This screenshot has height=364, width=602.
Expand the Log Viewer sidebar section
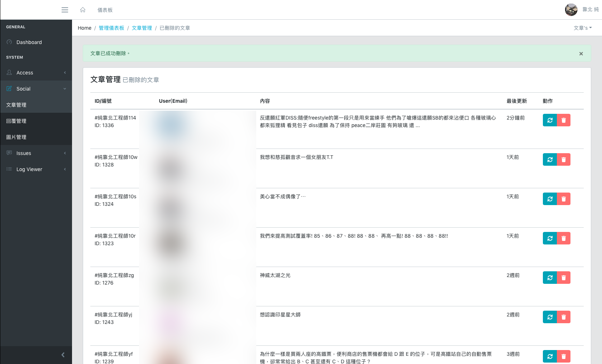[x=36, y=169]
